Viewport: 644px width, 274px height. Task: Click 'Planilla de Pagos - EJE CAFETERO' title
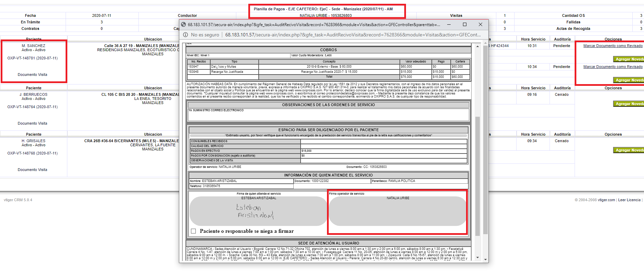point(323,9)
